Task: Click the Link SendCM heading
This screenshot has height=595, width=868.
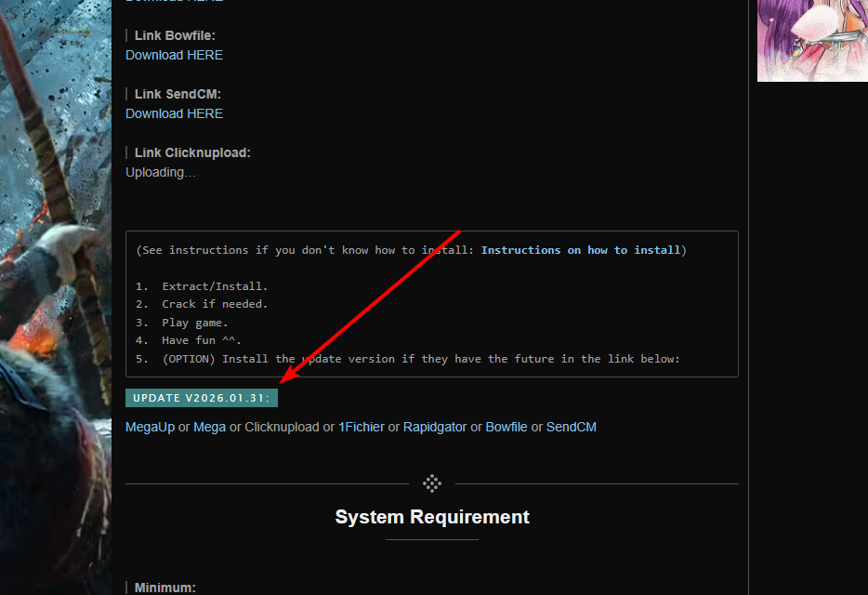Action: [x=178, y=94]
